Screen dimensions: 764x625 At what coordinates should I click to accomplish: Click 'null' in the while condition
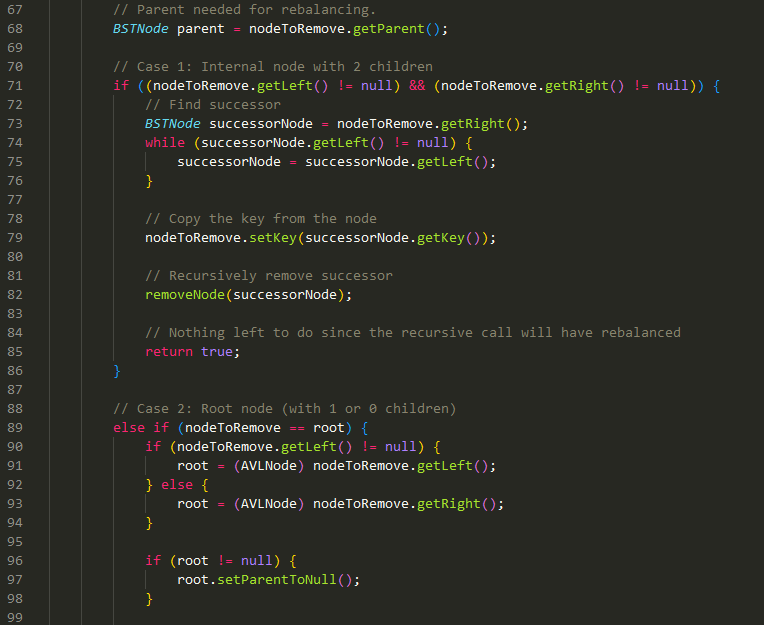click(x=433, y=143)
